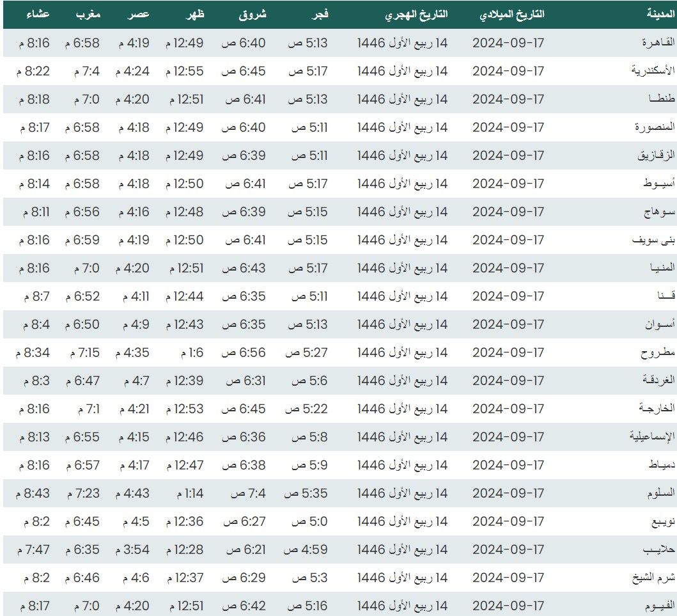Select the شروق column header
This screenshot has width=677, height=616.
coord(254,15)
